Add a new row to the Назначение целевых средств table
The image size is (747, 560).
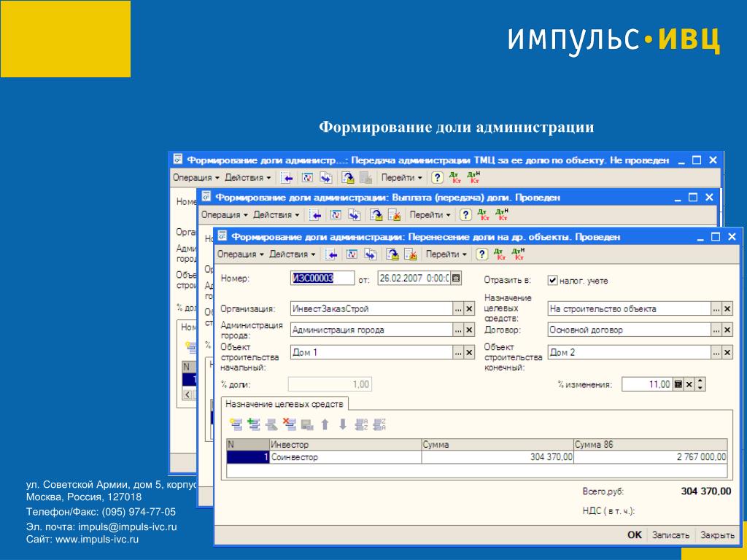tap(236, 424)
